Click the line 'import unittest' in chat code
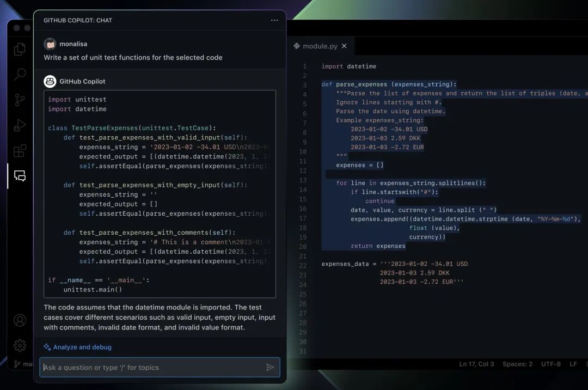The image size is (588, 390). click(77, 99)
